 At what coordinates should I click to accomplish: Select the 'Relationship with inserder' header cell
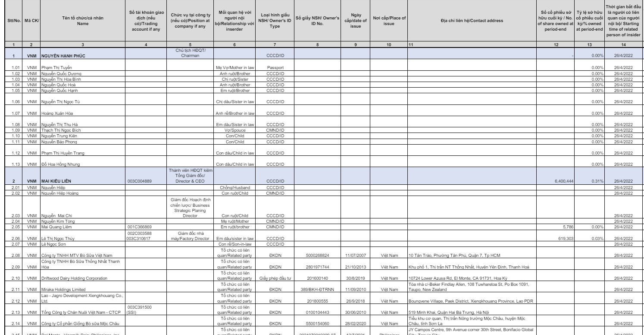pyautogui.click(x=235, y=20)
